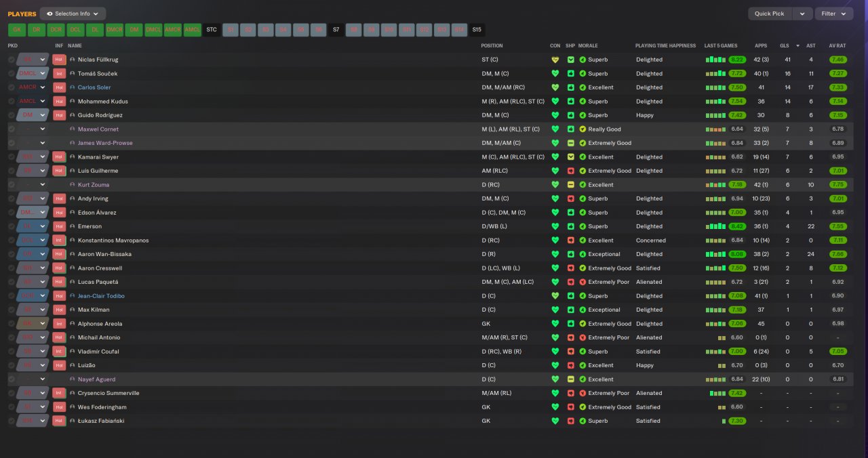Click 7.66 average rating for Wan-Bissaka
868x458 pixels.
(837, 254)
